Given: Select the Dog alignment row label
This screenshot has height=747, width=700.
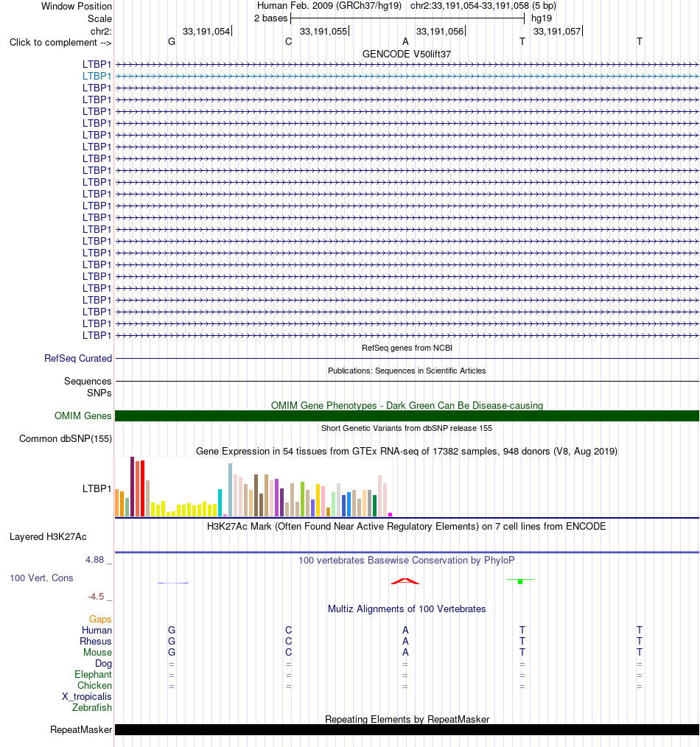Looking at the screenshot, I should pyautogui.click(x=103, y=664).
